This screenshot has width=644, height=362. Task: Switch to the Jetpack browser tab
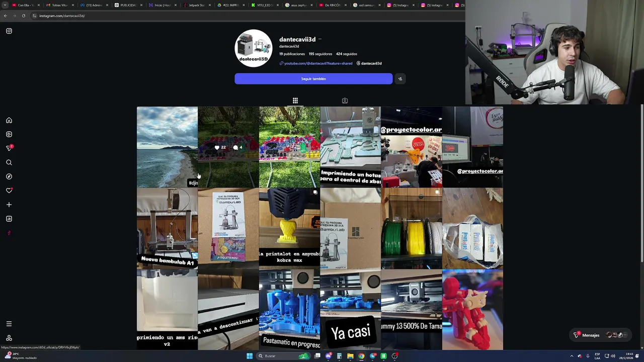(196, 5)
